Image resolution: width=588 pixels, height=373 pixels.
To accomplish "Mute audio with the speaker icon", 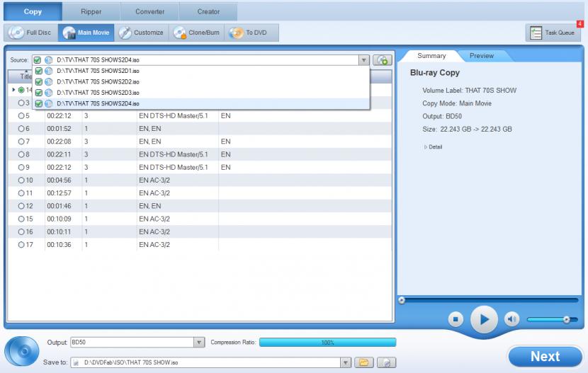I will click(511, 319).
